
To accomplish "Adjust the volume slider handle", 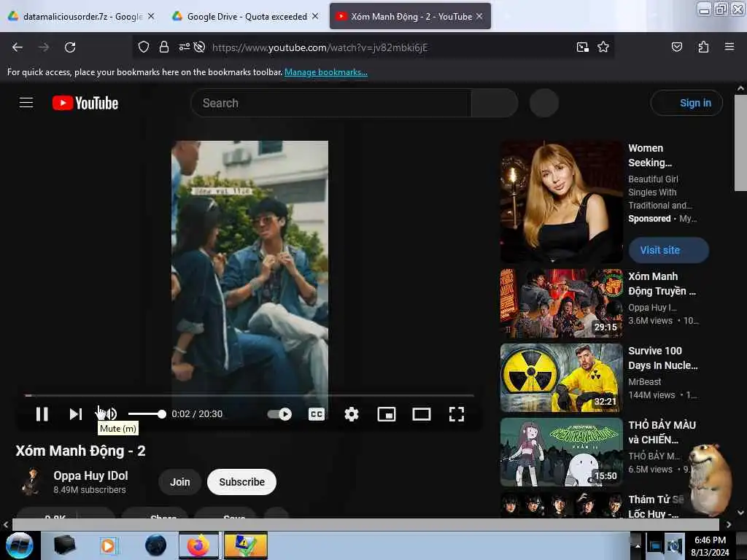I will 162,414.
